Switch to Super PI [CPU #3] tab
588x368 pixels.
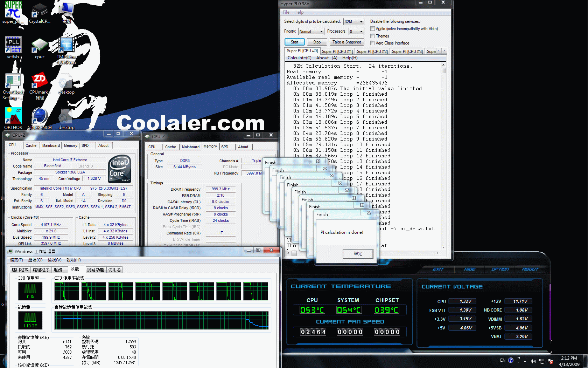pos(407,52)
